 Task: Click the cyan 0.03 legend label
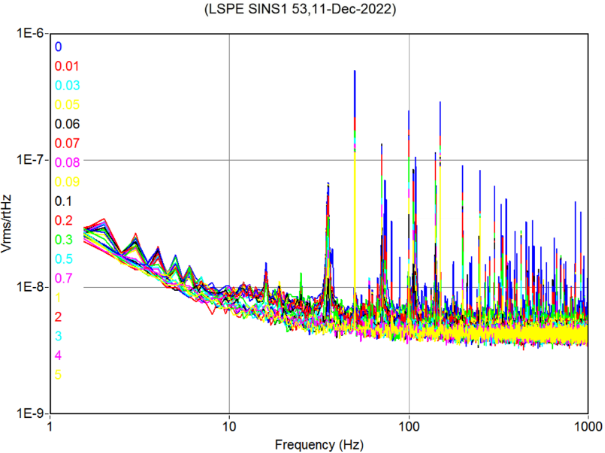click(66, 85)
